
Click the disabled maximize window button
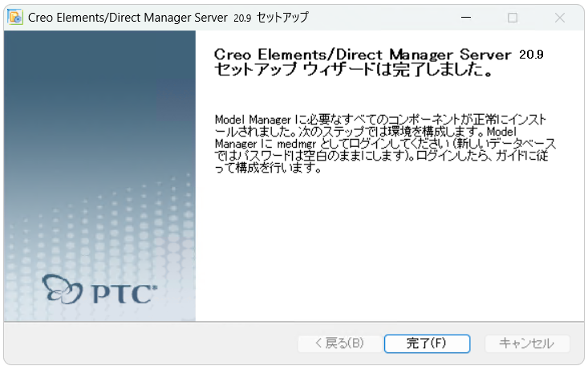tap(513, 18)
